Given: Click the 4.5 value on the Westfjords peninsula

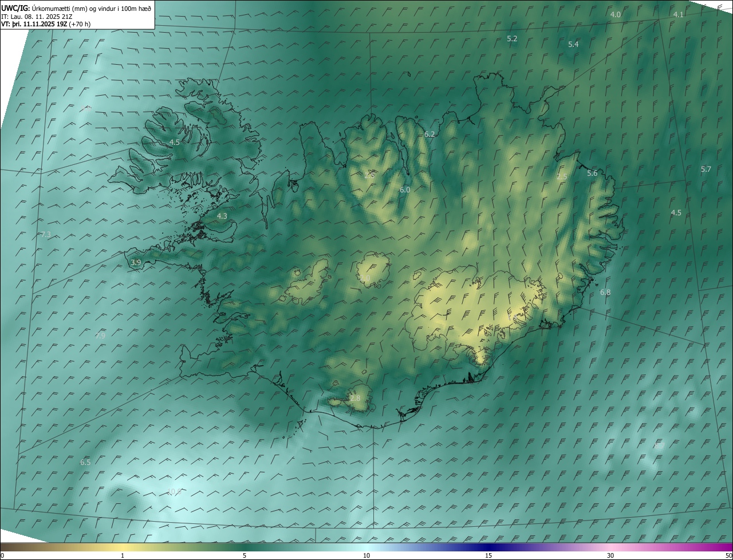Looking at the screenshot, I should coord(175,142).
